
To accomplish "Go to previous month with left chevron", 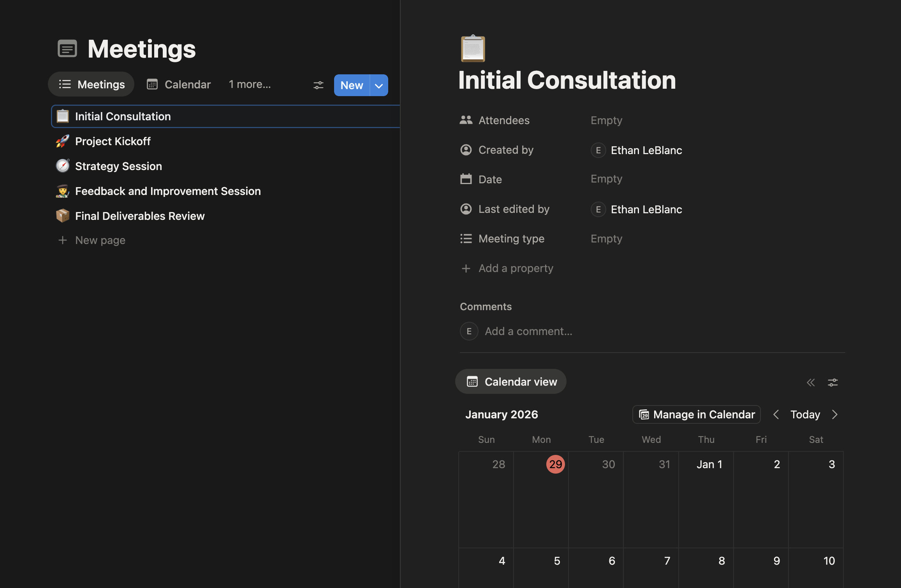I will 776,414.
